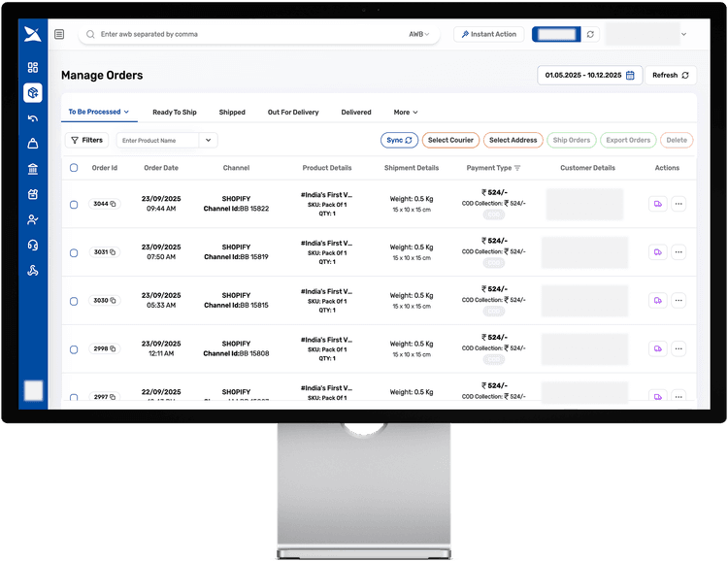Open the weight bag icon in sidebar
Screen dimensions: 728x561
pyautogui.click(x=32, y=144)
